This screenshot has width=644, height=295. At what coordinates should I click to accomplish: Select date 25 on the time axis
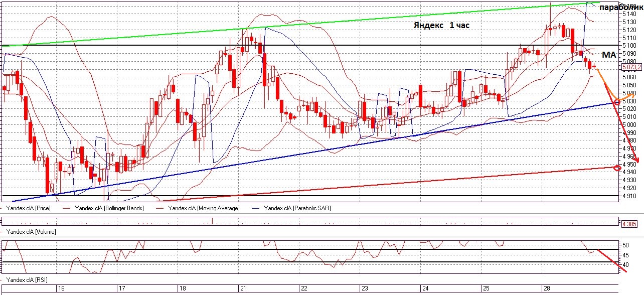click(486, 289)
